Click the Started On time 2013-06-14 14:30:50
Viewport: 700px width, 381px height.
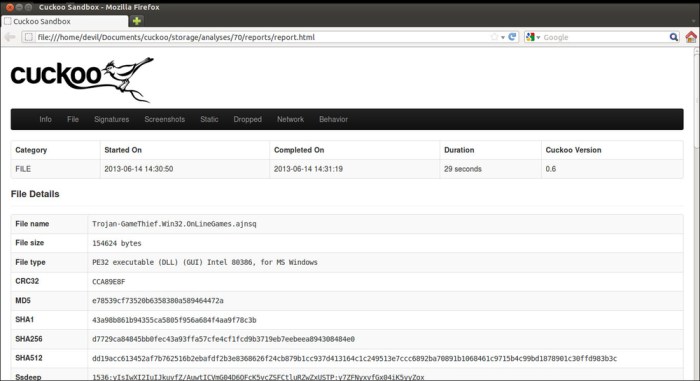(x=138, y=169)
